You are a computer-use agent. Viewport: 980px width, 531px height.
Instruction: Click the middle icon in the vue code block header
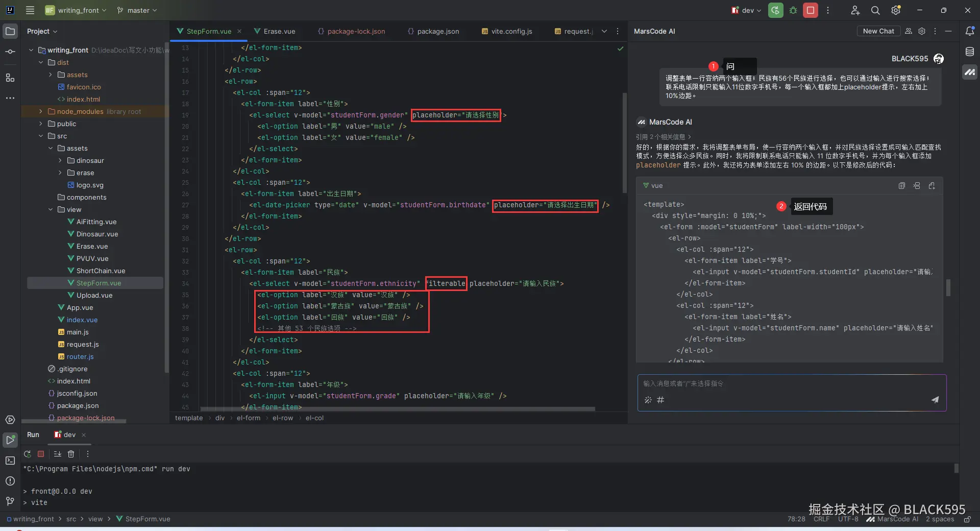pos(917,186)
